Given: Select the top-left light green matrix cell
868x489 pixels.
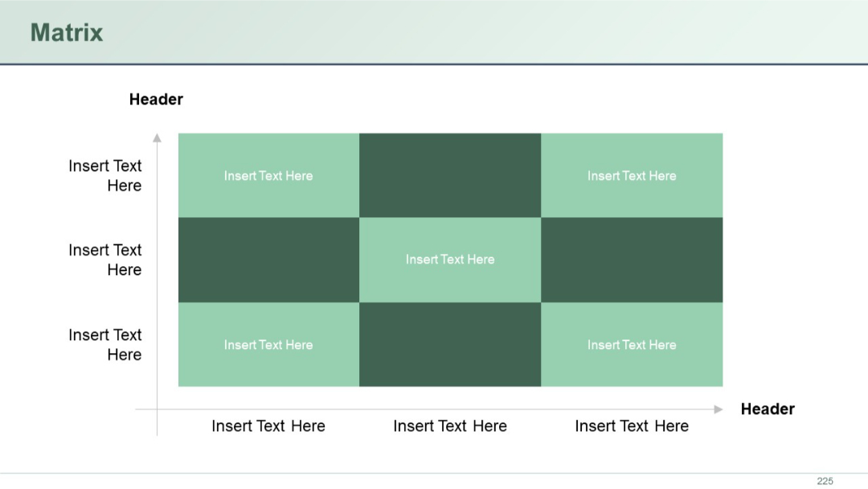Looking at the screenshot, I should click(268, 175).
